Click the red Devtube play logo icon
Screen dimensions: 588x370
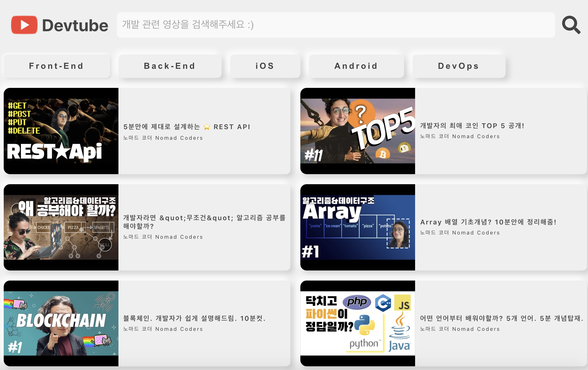pos(24,25)
